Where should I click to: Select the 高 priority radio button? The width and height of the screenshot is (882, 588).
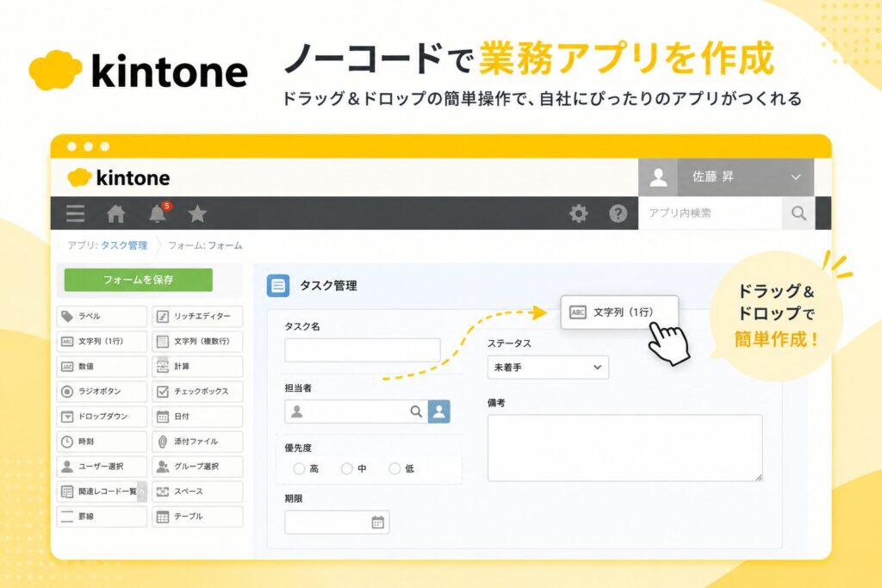tap(299, 468)
